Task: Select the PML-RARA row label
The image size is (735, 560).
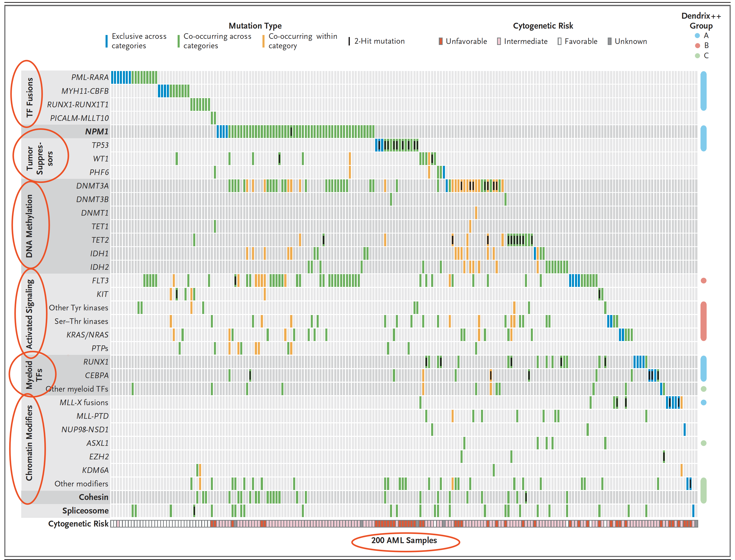Action: click(x=90, y=77)
